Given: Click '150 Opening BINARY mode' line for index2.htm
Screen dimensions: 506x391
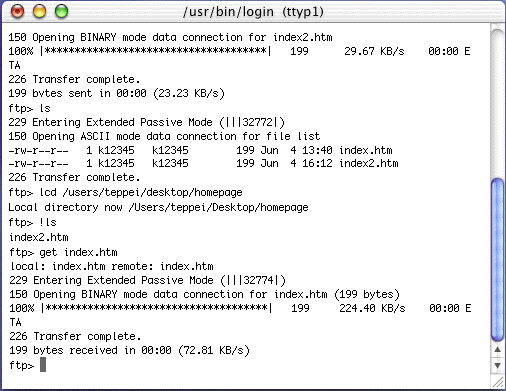Looking at the screenshot, I should pyautogui.click(x=170, y=37).
